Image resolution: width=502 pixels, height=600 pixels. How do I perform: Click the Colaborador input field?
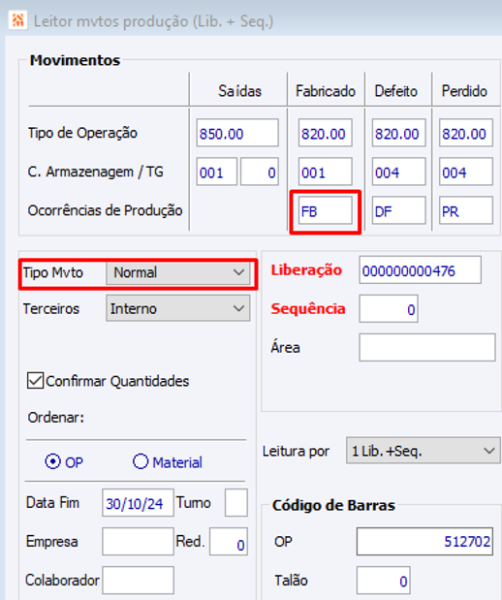tap(138, 580)
